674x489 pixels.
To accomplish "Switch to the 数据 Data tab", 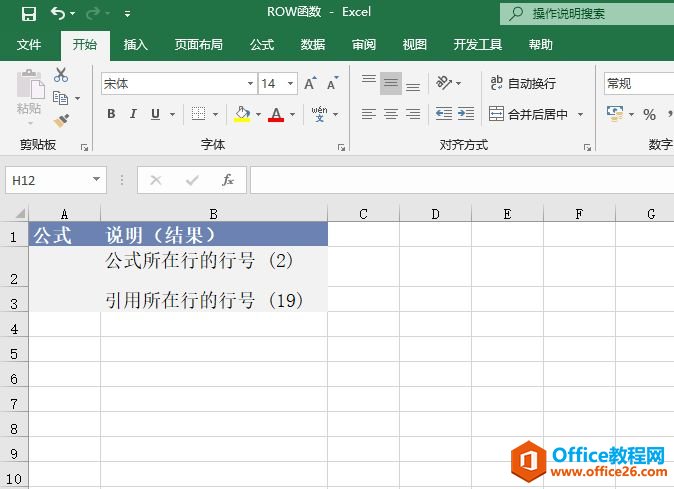I will tap(313, 45).
